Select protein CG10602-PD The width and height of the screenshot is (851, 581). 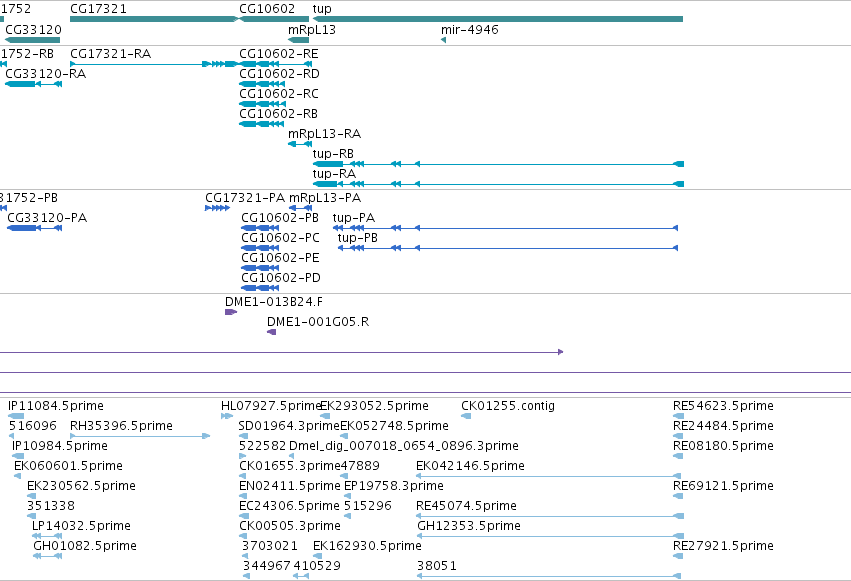(261, 289)
